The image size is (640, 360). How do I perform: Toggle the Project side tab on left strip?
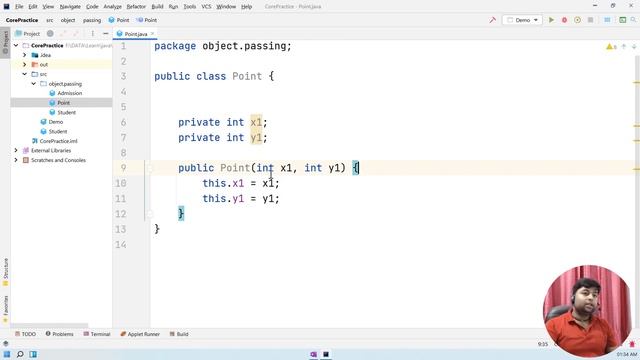[5, 42]
